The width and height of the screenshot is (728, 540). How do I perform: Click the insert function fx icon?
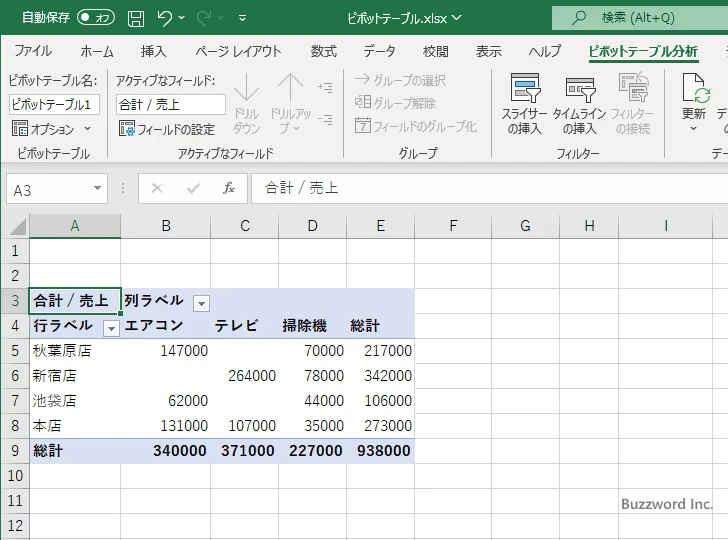[229, 188]
